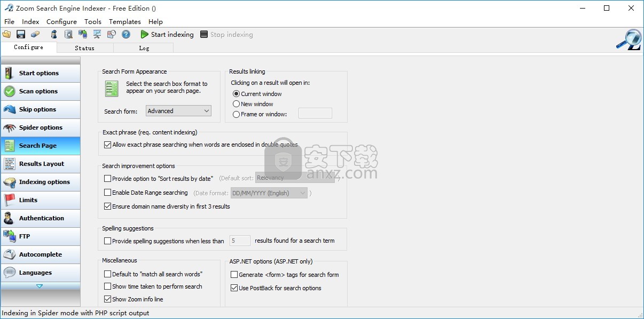
Task: Open the Date format DD/MM/YYYY dropdown
Action: (x=269, y=193)
